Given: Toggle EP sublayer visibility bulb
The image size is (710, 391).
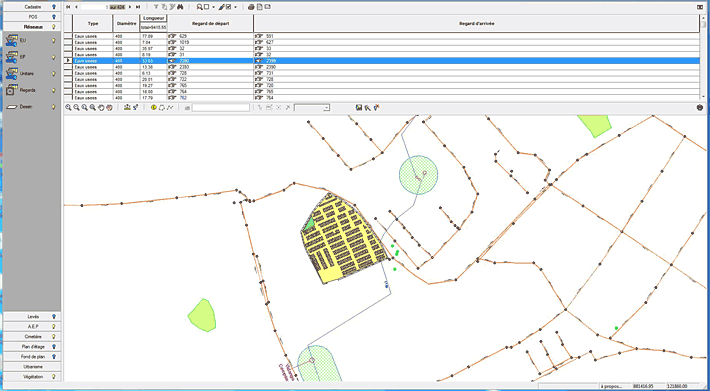Looking at the screenshot, I should click(53, 57).
